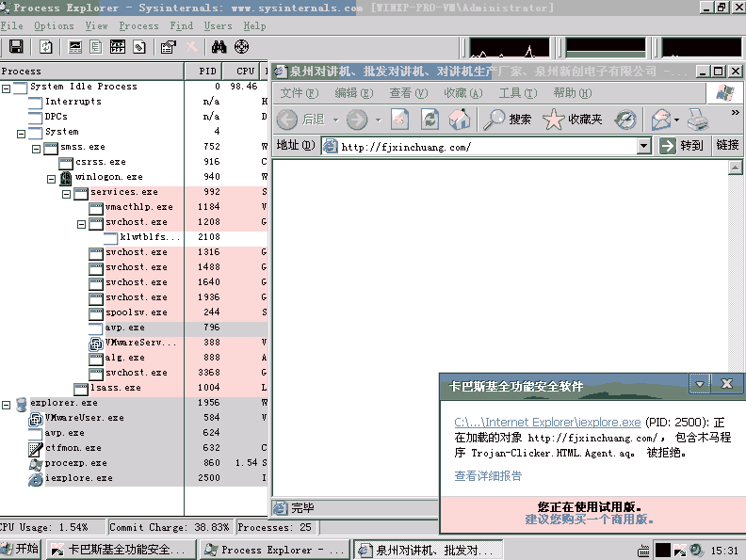Click the binoculars Find Handle icon

point(219,46)
